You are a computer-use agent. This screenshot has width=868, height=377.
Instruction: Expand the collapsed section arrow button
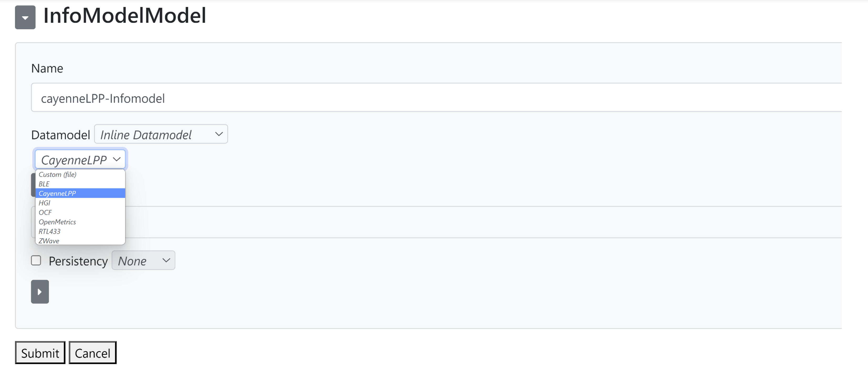(40, 292)
